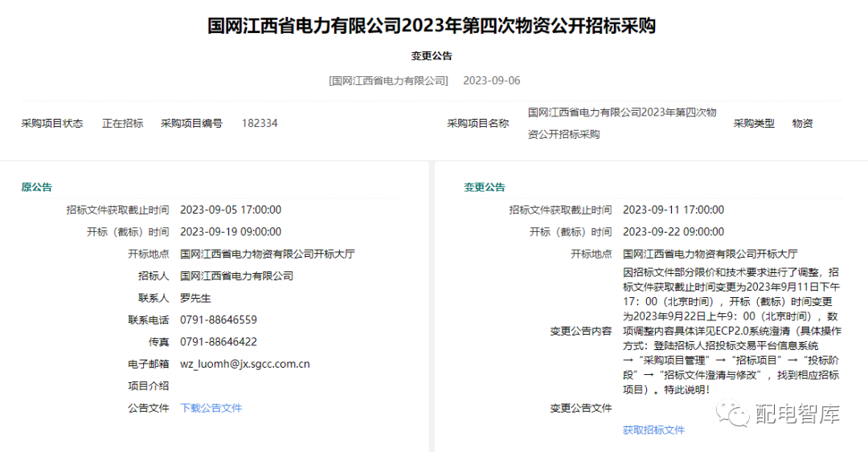This screenshot has width=868, height=452.
Task: Click project number 182334
Action: [260, 124]
